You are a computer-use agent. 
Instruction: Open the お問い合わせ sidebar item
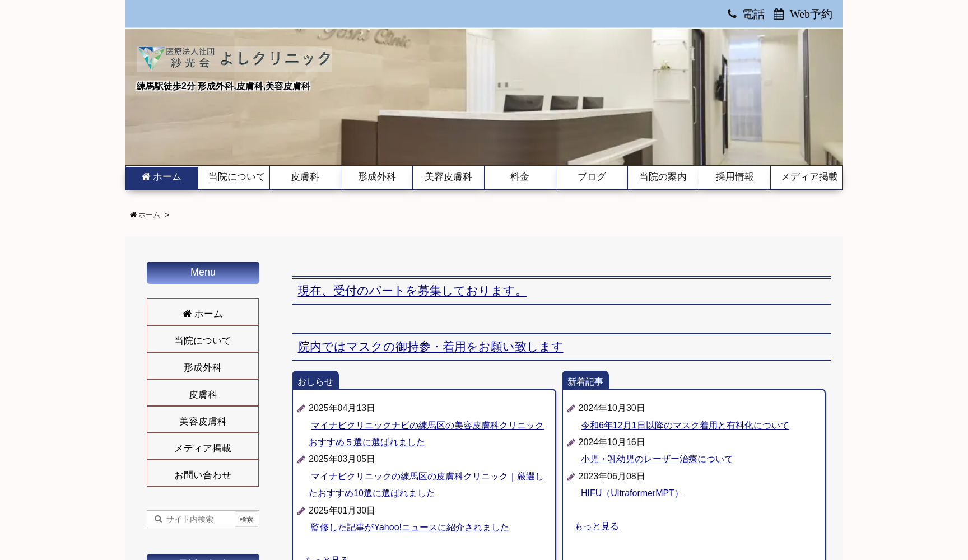pyautogui.click(x=202, y=474)
